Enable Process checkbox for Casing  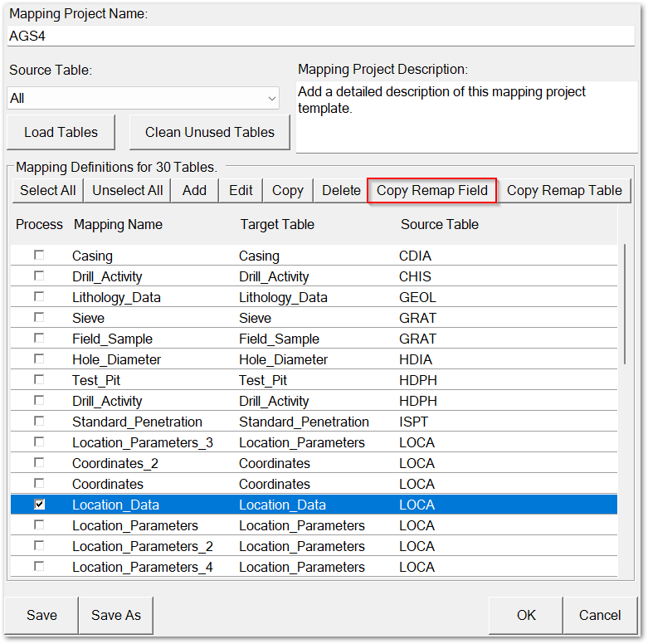(x=39, y=255)
